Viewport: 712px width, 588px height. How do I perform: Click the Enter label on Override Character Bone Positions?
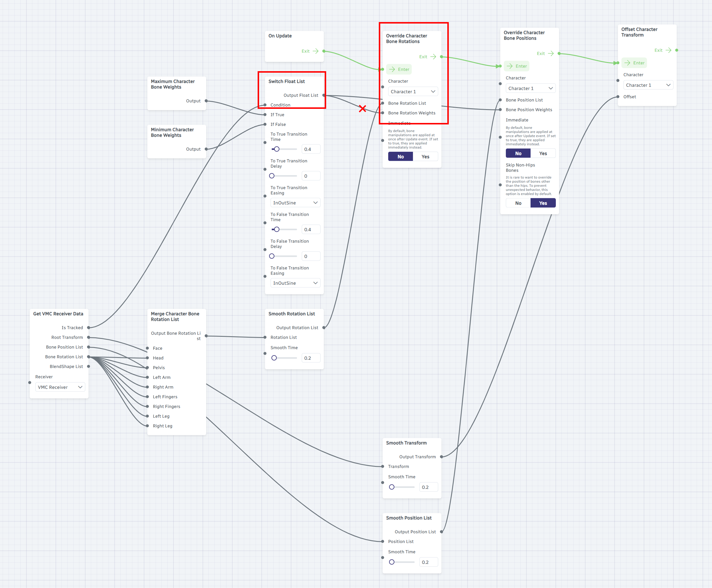pyautogui.click(x=521, y=66)
